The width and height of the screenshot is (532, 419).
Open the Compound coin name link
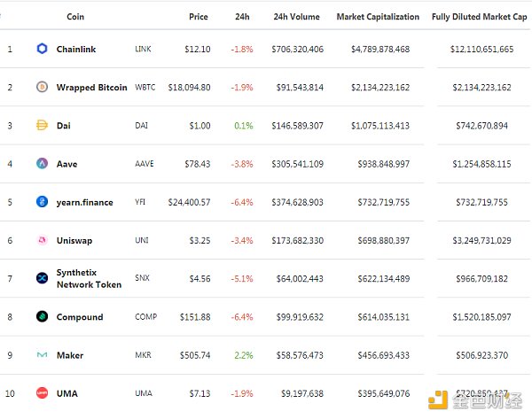[x=80, y=317]
